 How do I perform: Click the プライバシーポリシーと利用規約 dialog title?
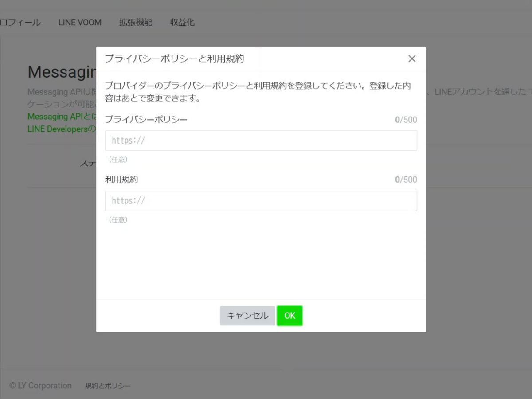(x=174, y=59)
